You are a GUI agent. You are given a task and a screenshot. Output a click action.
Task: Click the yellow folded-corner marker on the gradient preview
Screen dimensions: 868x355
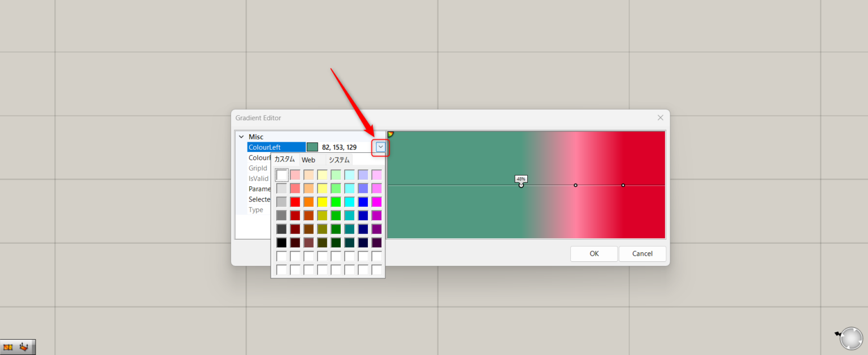[x=391, y=134]
